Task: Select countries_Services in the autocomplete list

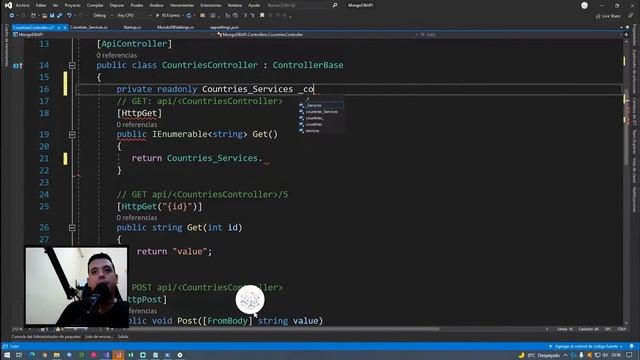Action: coord(322,112)
